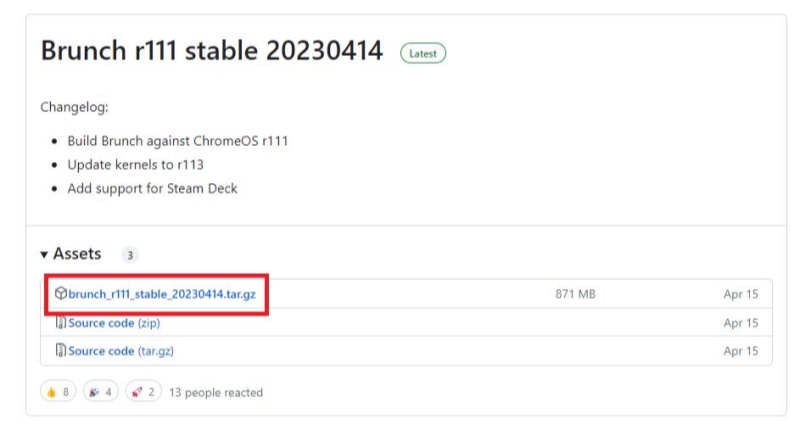Click the package icon beside brunch_r111_stable tar.gz
800x430 pixels.
62,294
